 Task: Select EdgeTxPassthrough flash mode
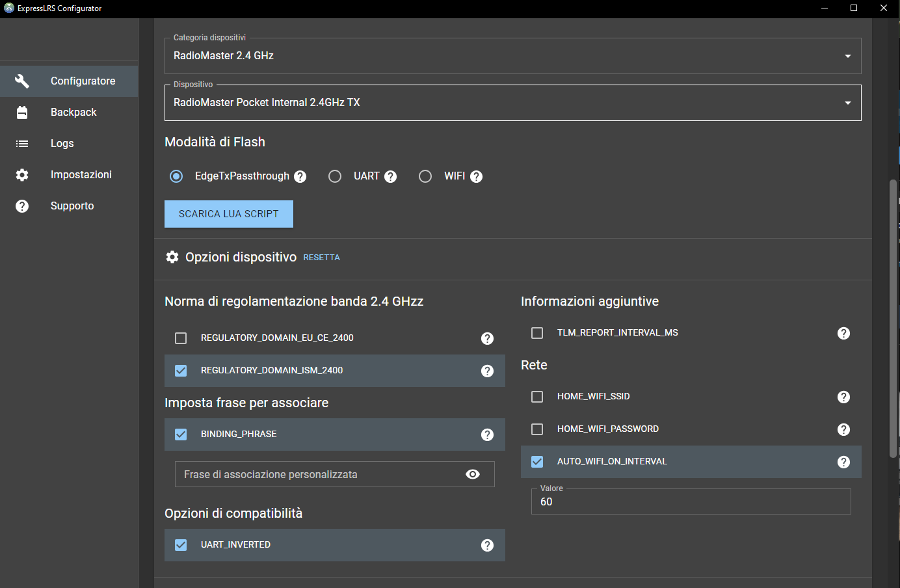[x=176, y=176]
